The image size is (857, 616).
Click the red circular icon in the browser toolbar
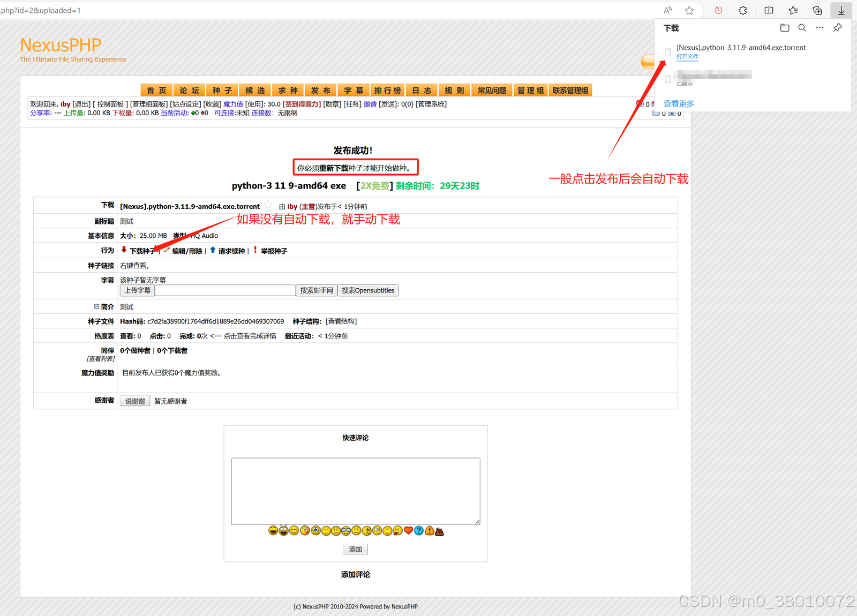click(x=718, y=10)
